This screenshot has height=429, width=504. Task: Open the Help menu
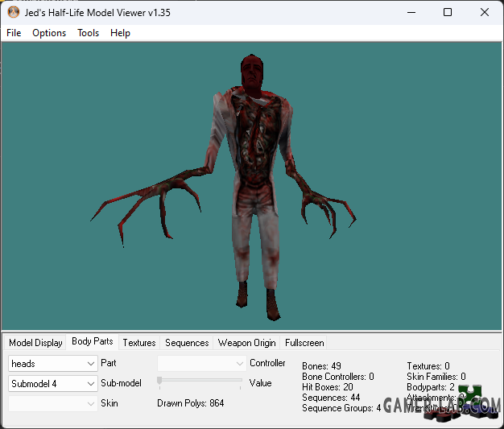click(x=120, y=33)
